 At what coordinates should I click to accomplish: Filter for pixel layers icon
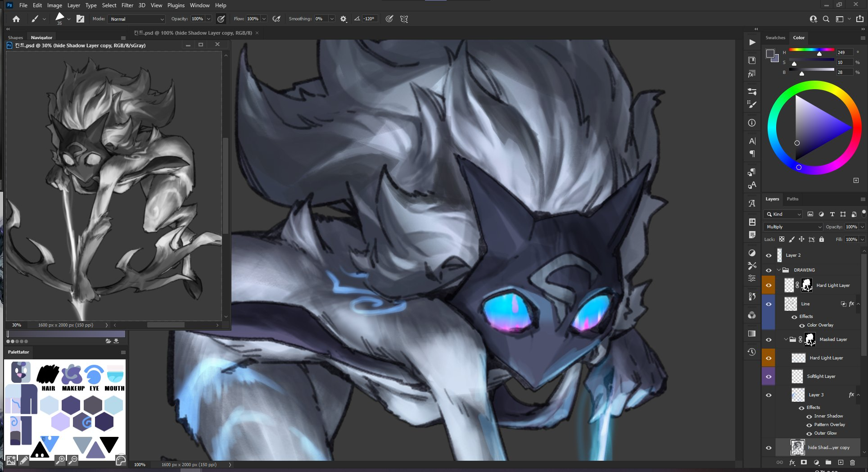click(x=810, y=214)
